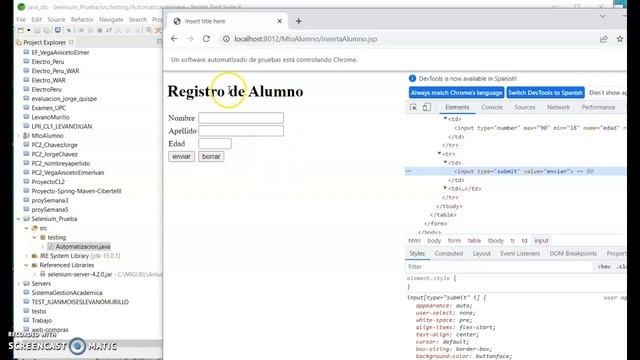The image size is (640, 360).
Task: Click the New file icon in Eclipse toolbar
Action: 20,30
